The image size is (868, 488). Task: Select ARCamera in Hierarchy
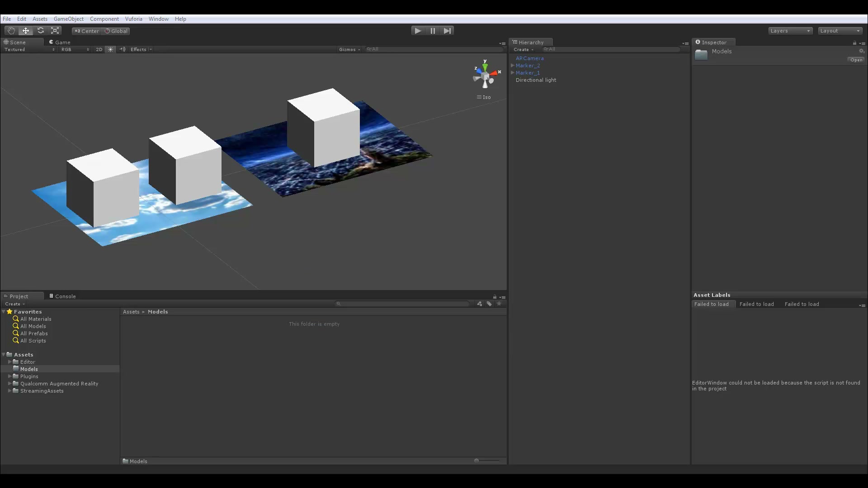[529, 58]
